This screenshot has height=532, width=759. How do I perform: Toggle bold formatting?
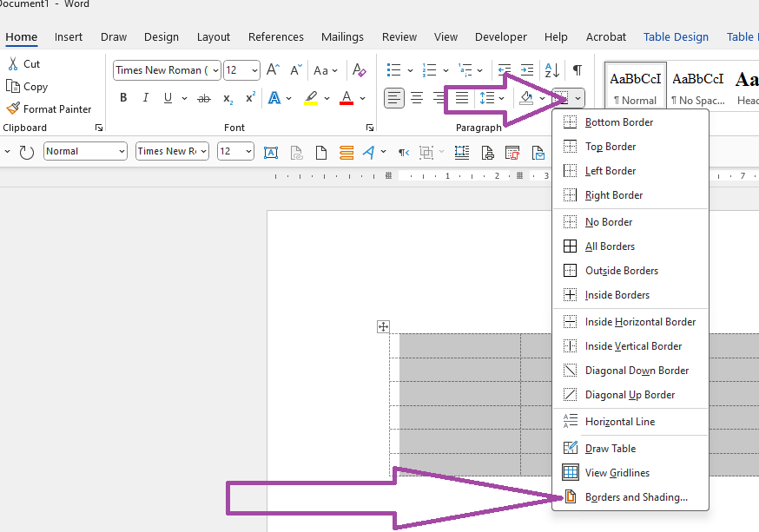tap(122, 97)
